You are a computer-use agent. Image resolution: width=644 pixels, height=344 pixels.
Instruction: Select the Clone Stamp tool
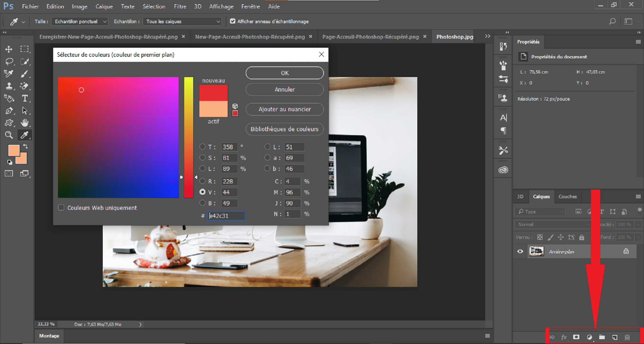click(x=9, y=86)
